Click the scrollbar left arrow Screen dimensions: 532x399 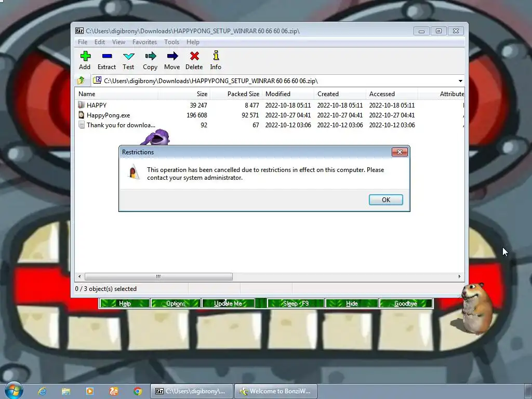click(79, 276)
